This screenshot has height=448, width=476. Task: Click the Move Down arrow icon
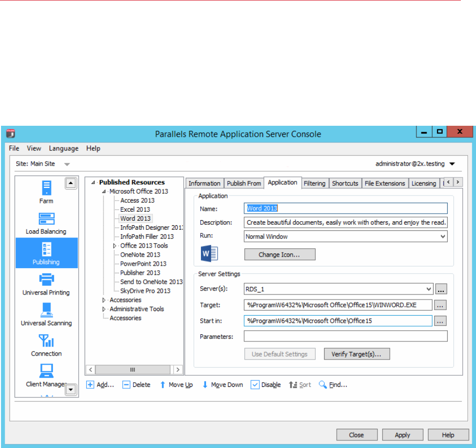205,385
